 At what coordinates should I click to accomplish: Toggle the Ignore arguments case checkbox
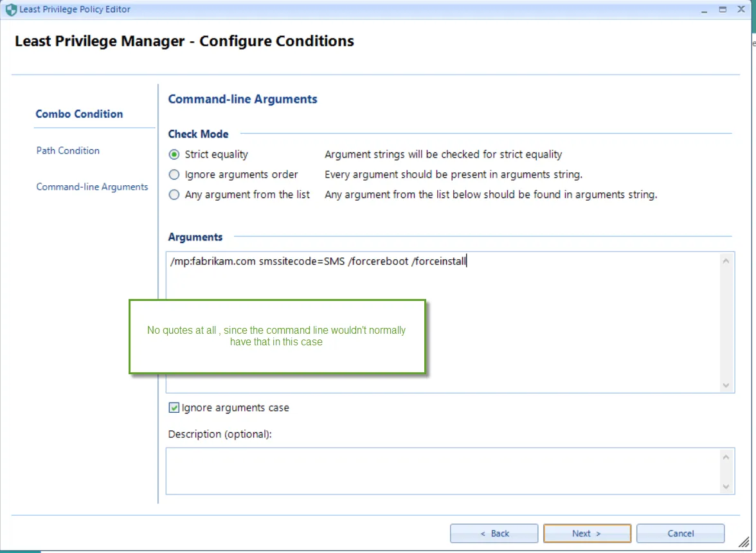174,408
